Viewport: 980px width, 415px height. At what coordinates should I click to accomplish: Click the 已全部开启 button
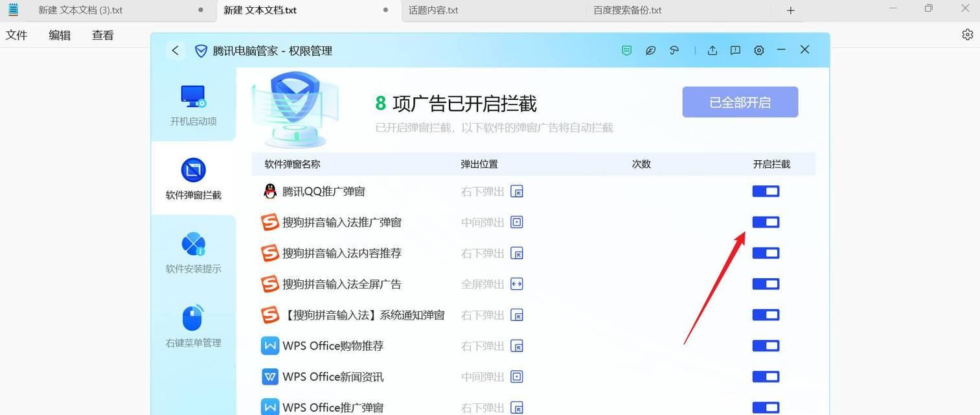[x=740, y=102]
